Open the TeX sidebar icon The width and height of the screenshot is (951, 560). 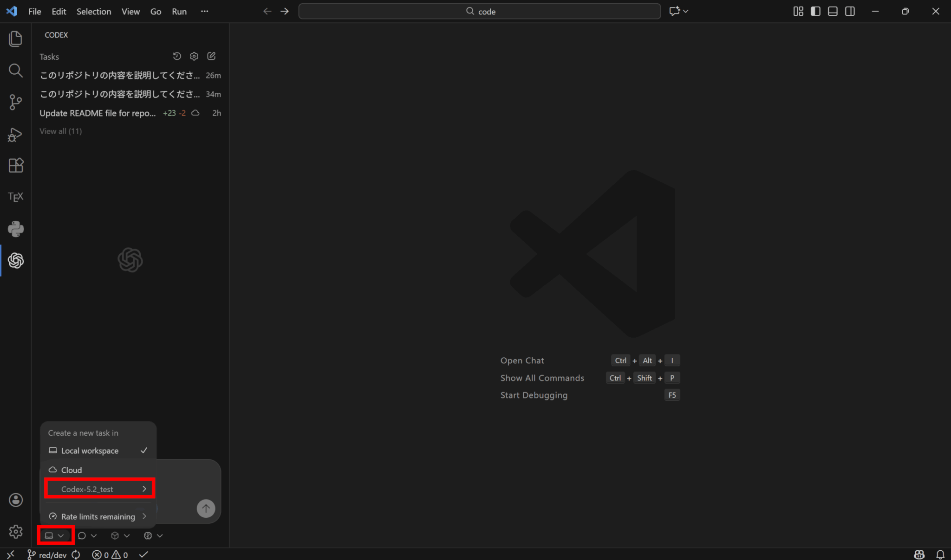16,197
